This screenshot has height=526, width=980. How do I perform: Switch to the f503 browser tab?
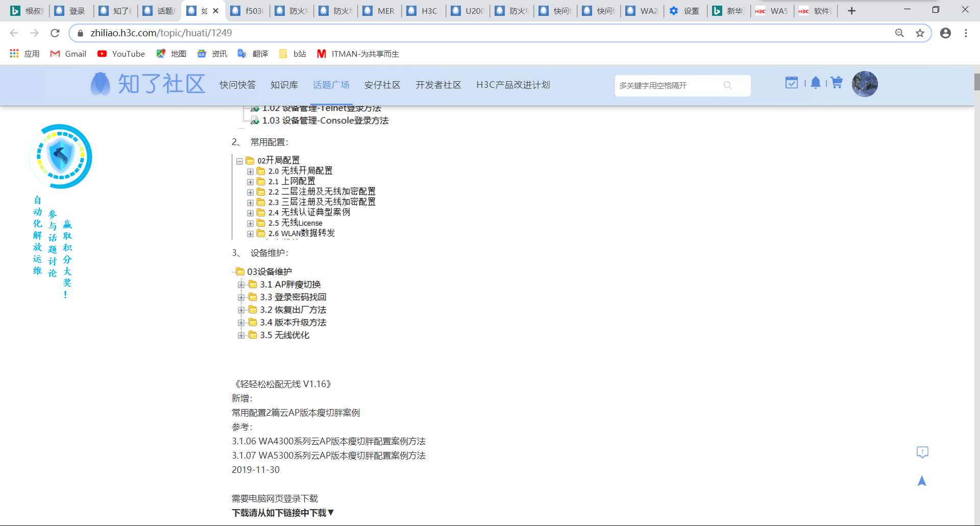[248, 11]
